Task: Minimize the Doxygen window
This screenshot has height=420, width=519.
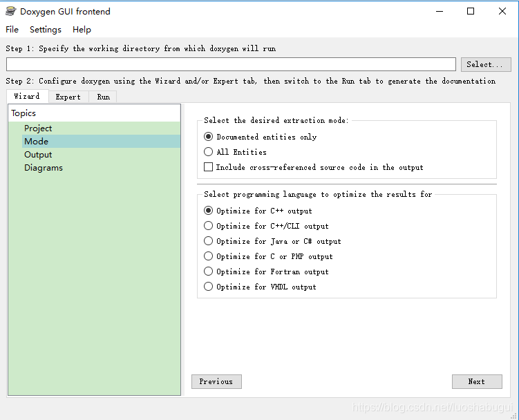Action: tap(440, 11)
